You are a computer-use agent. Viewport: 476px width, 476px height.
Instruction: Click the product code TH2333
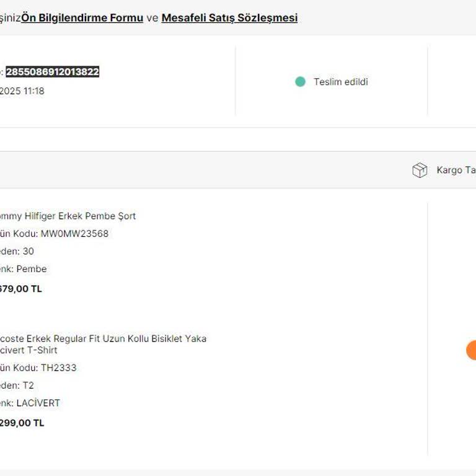[x=59, y=368]
